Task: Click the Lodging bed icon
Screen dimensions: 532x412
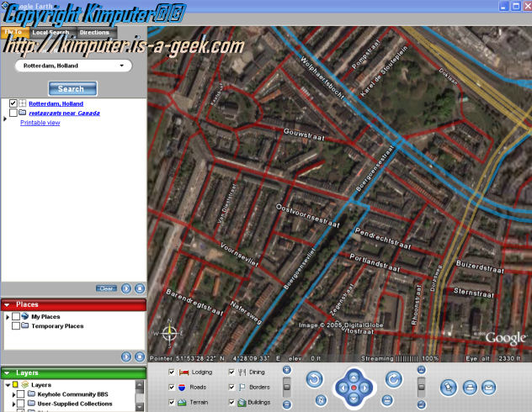Action: point(184,372)
